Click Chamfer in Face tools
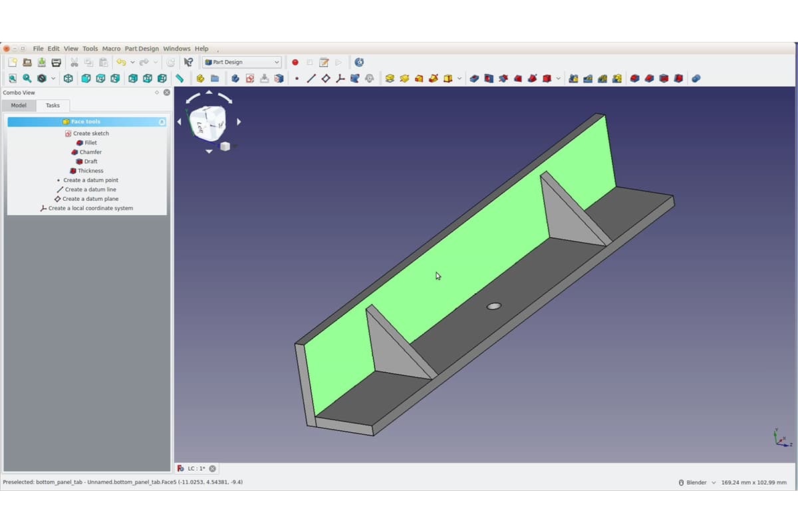798x532 pixels. tap(86, 152)
